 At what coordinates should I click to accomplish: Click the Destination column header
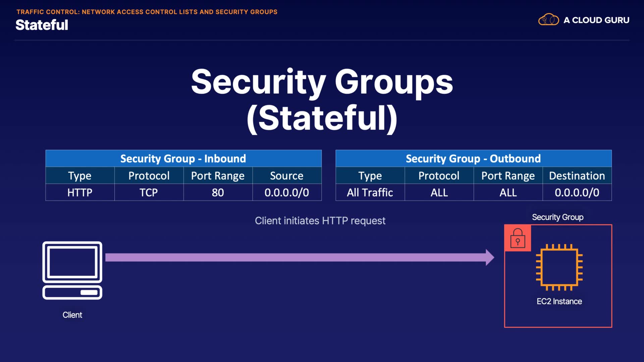pos(577,176)
